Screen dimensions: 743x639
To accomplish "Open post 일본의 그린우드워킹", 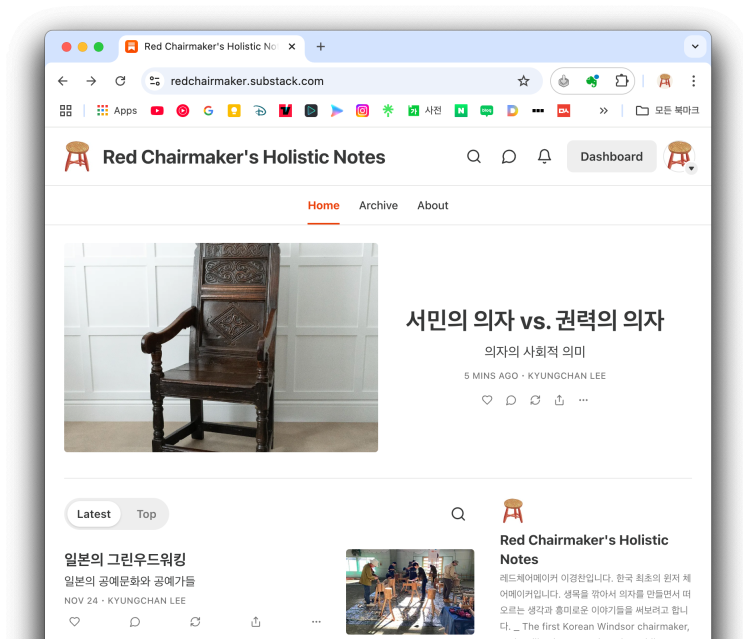I will coord(125,559).
